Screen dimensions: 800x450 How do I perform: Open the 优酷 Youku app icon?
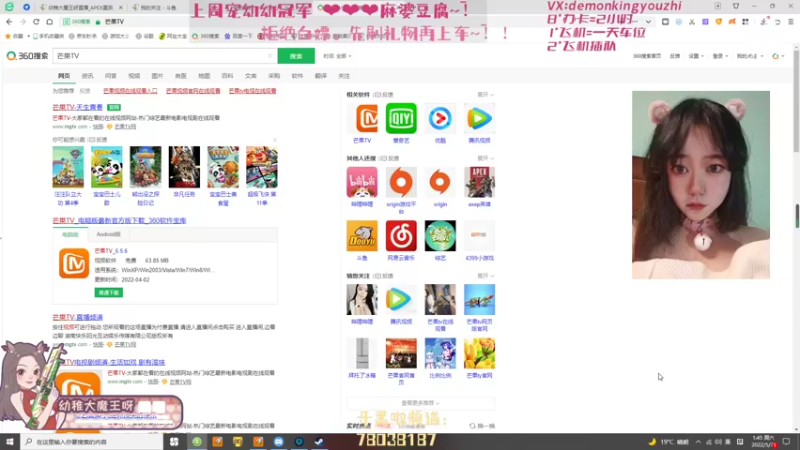(440, 118)
